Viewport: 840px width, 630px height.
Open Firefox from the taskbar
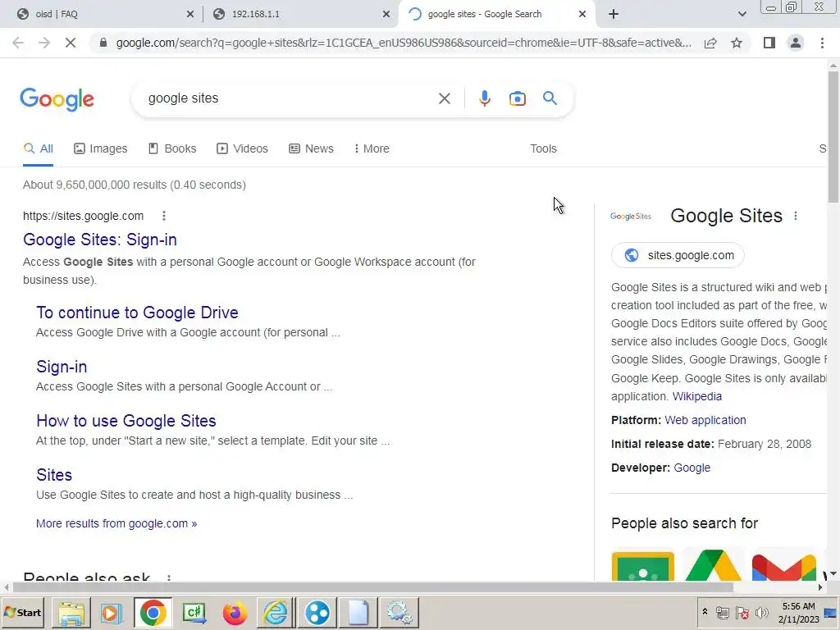235,613
